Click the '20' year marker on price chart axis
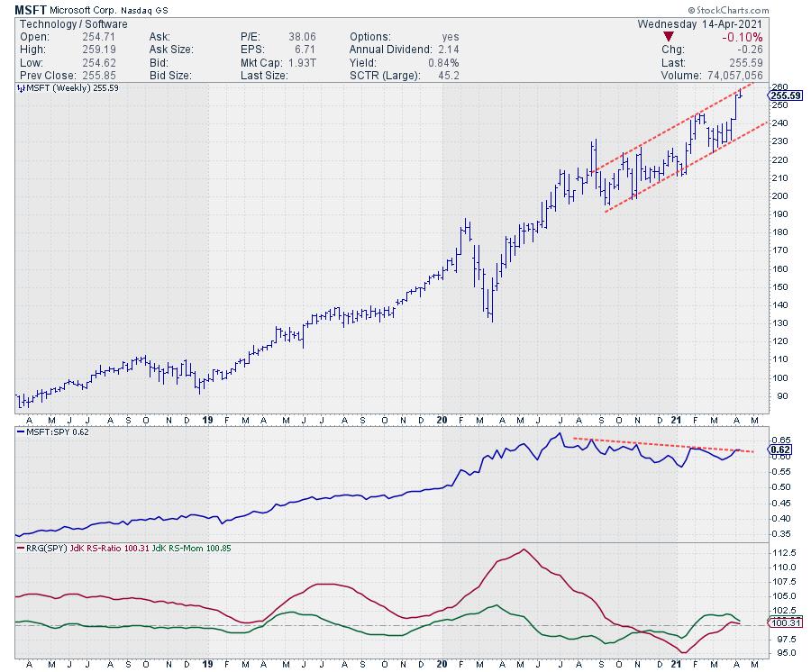 pyautogui.click(x=442, y=420)
